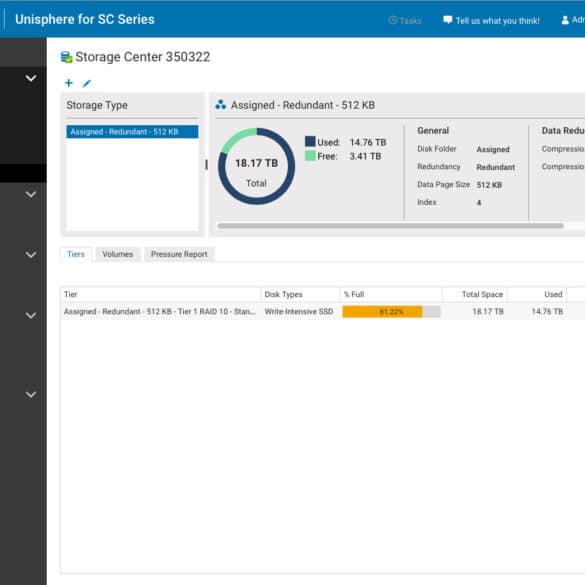
Task: Click the Storage Type panel heading
Action: pos(97,105)
